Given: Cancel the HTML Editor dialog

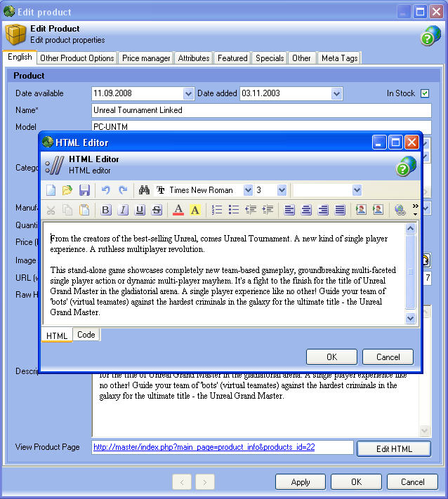Looking at the screenshot, I should tap(388, 357).
